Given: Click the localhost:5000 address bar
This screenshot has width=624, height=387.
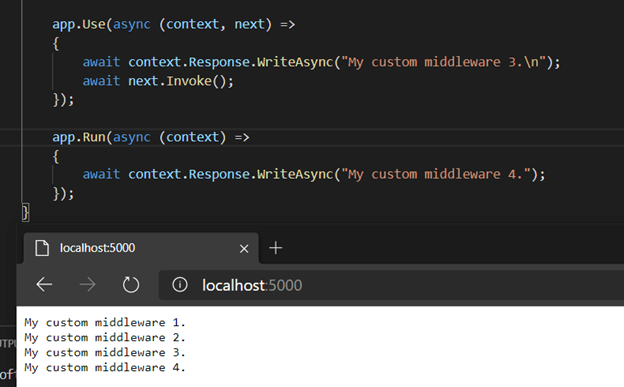Looking at the screenshot, I should click(391, 285).
